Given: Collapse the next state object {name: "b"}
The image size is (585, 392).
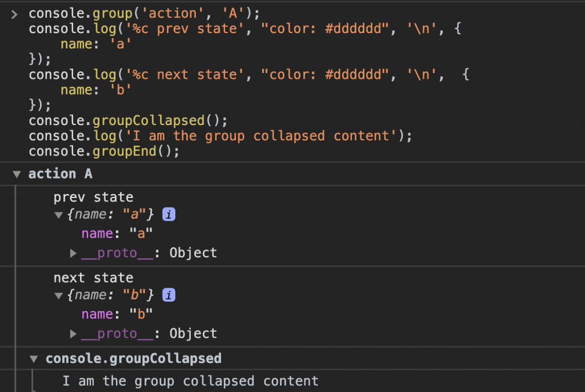Looking at the screenshot, I should click(59, 296).
